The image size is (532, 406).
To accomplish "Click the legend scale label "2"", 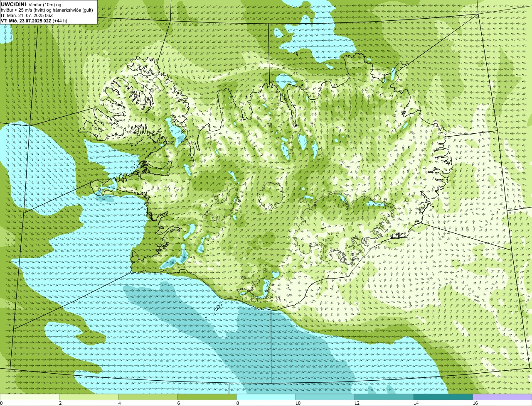I will 60,403.
